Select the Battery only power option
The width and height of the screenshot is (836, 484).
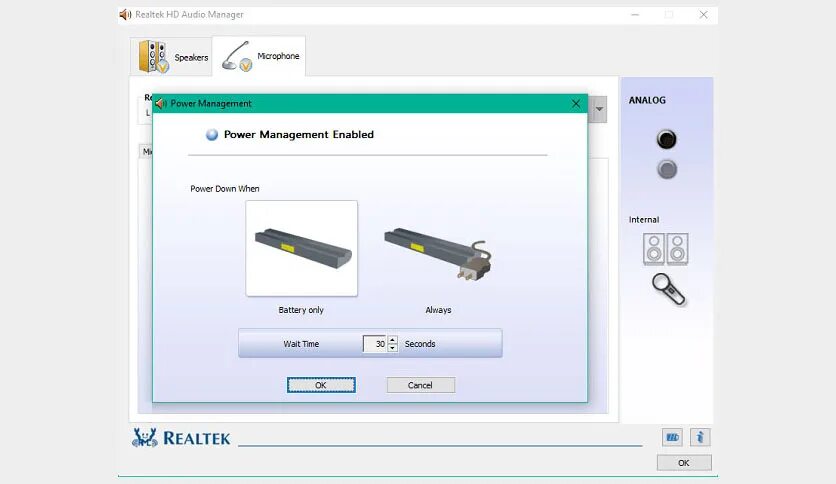click(x=301, y=248)
